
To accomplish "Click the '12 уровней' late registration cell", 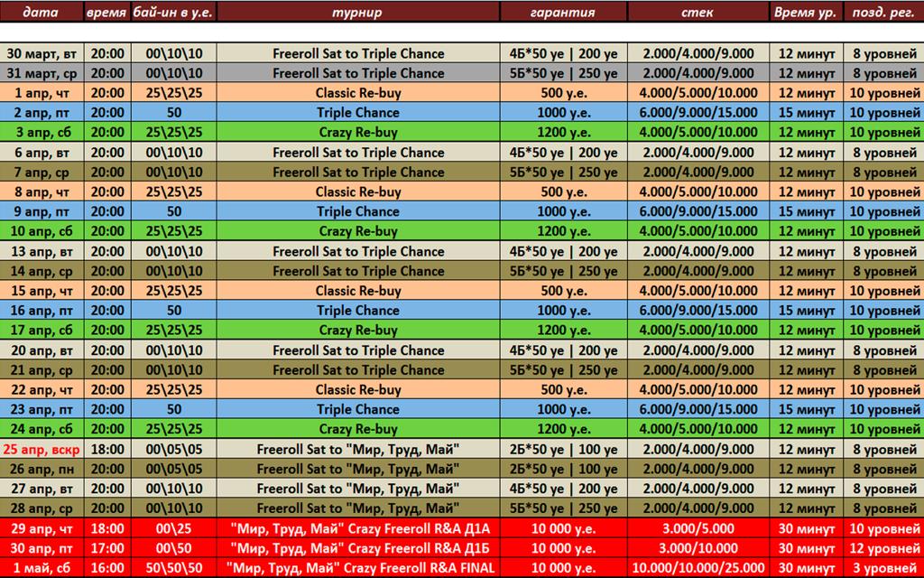I will (x=884, y=548).
